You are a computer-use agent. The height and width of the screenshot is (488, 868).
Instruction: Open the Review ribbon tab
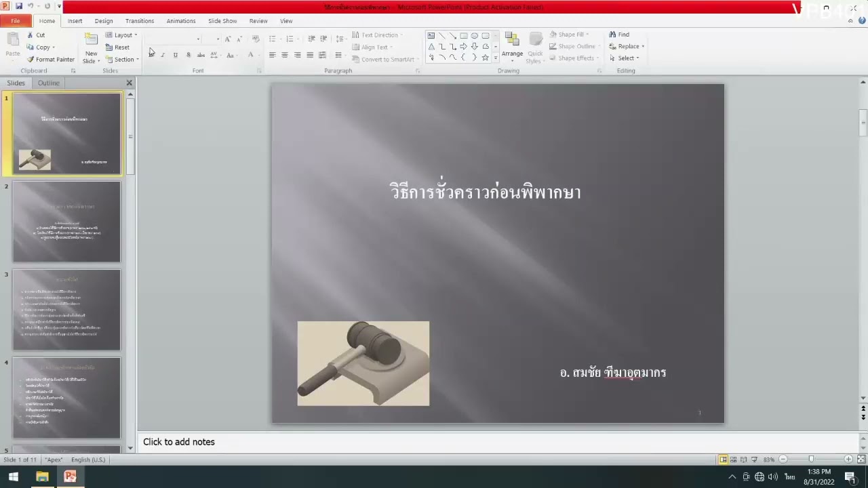258,21
